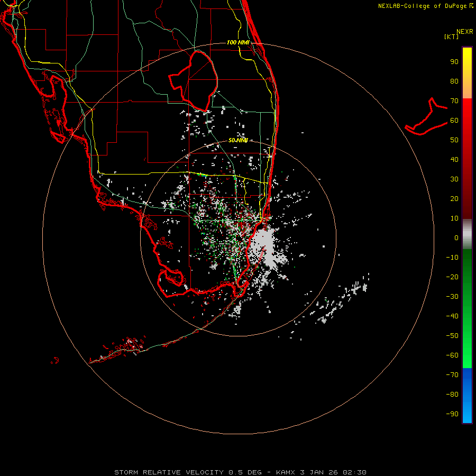Click the Lake Okeechobee outline on map
The image size is (476, 476).
click(x=194, y=81)
